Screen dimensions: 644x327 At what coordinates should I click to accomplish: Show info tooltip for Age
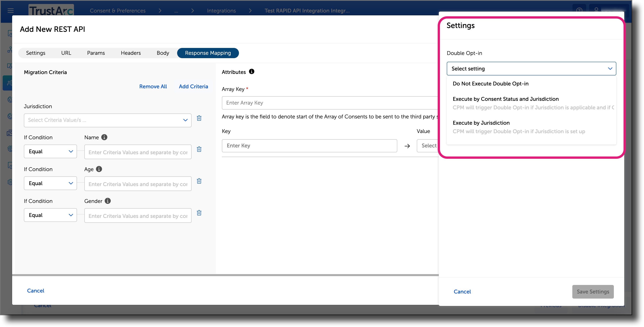click(99, 169)
